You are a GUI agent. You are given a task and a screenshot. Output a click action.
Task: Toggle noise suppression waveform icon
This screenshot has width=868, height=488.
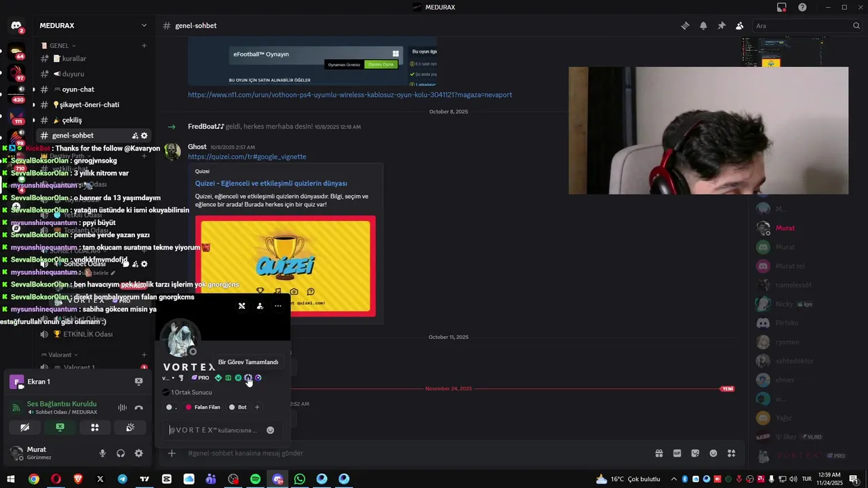pyautogui.click(x=122, y=407)
